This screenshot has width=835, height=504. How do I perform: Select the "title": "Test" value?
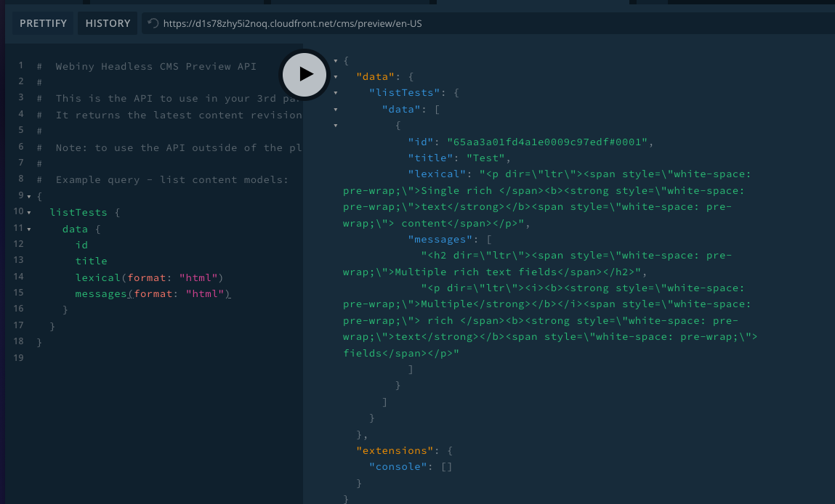457,158
